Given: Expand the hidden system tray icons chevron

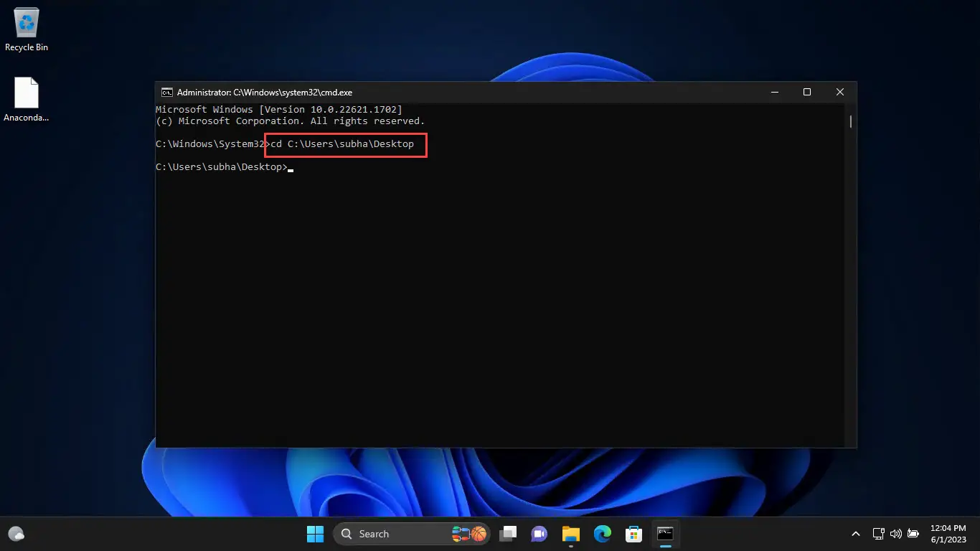Looking at the screenshot, I should 855,534.
